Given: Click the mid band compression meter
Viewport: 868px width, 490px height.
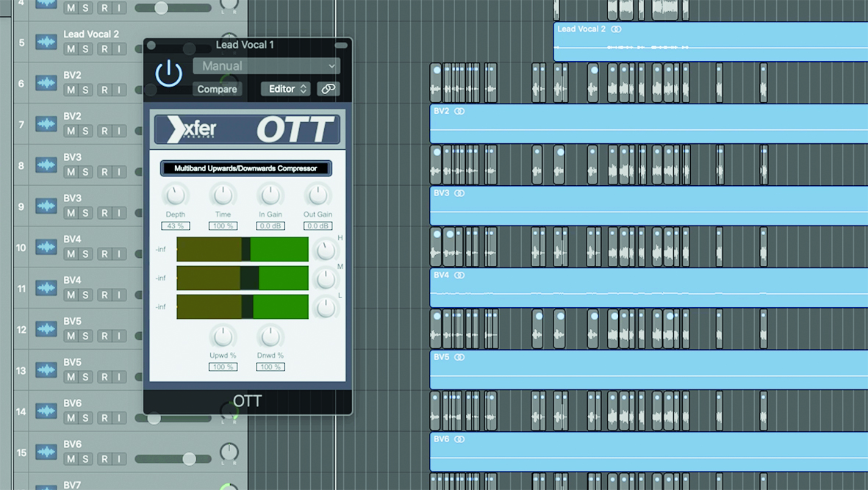Looking at the screenshot, I should [x=243, y=278].
